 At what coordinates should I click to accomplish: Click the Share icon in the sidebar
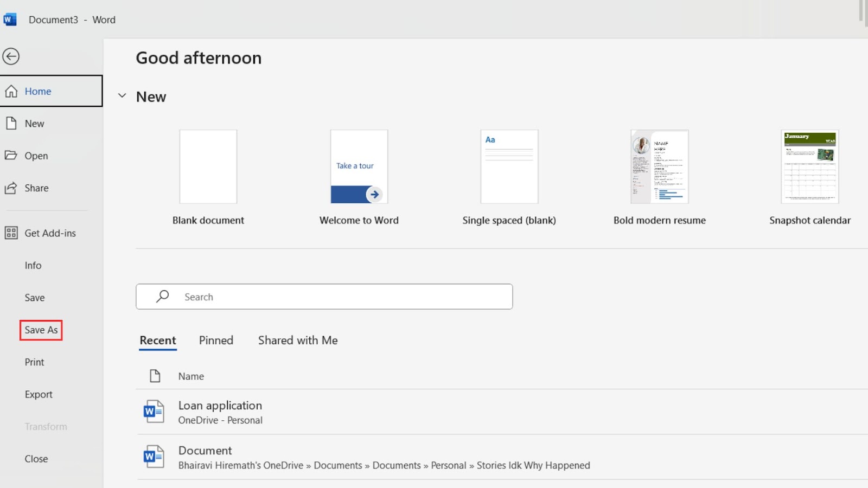click(11, 188)
